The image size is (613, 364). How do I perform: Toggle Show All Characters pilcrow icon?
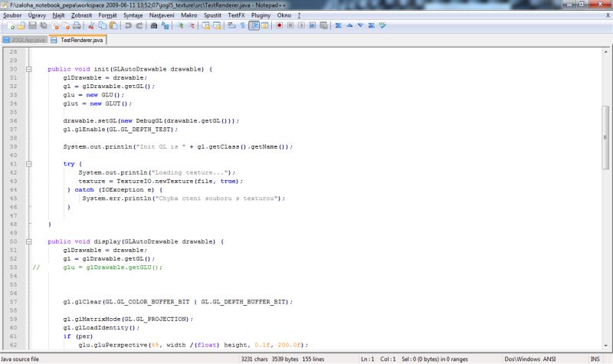coord(242,25)
